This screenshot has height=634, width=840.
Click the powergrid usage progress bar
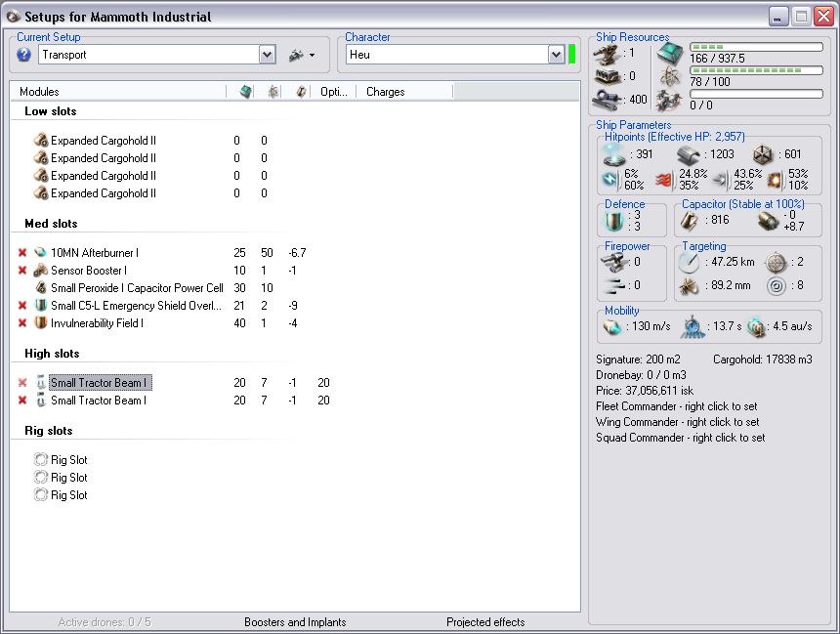(x=756, y=70)
